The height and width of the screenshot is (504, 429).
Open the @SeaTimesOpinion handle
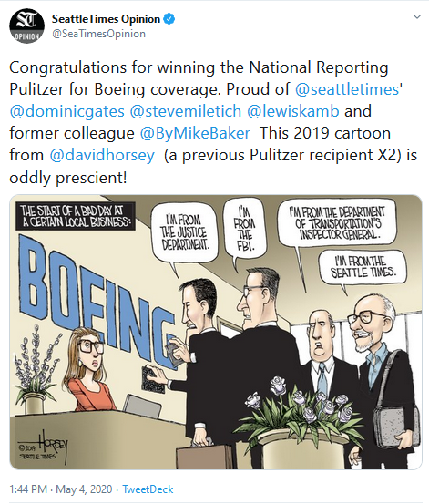(98, 34)
